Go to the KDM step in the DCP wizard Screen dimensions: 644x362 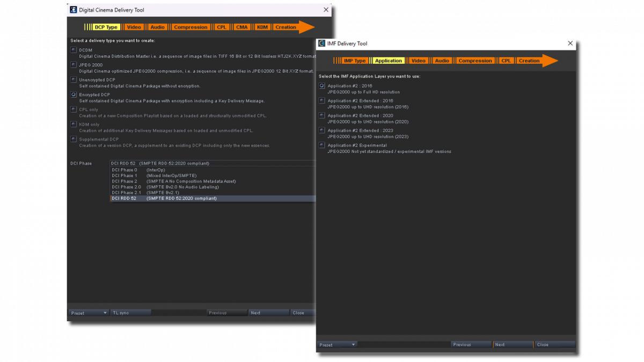[262, 27]
